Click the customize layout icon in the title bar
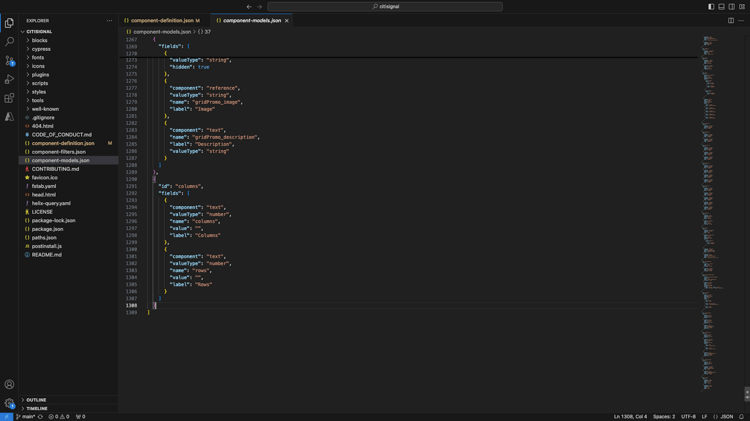The image size is (750, 421). (x=742, y=7)
